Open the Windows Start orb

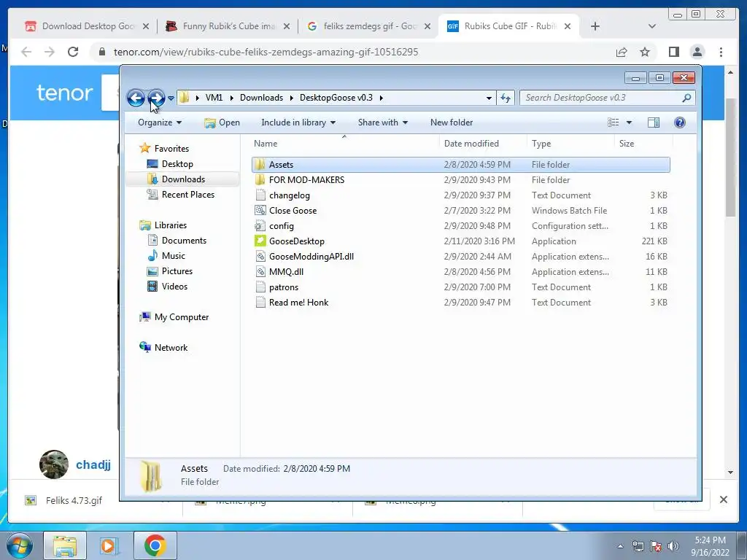pos(20,545)
